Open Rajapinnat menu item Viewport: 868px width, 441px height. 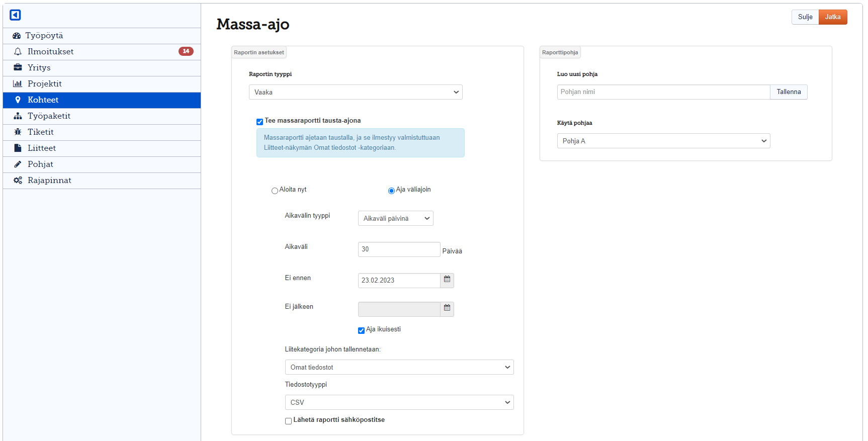pyautogui.click(x=102, y=181)
